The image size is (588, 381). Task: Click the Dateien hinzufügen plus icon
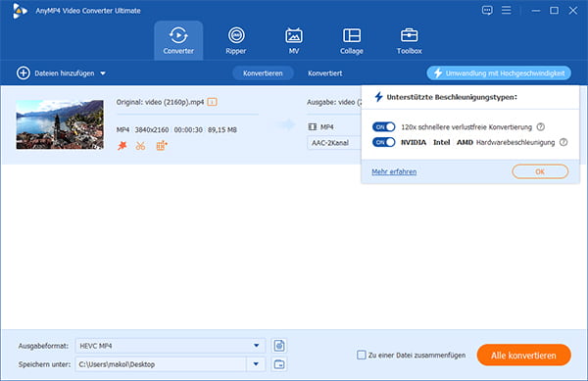[24, 73]
